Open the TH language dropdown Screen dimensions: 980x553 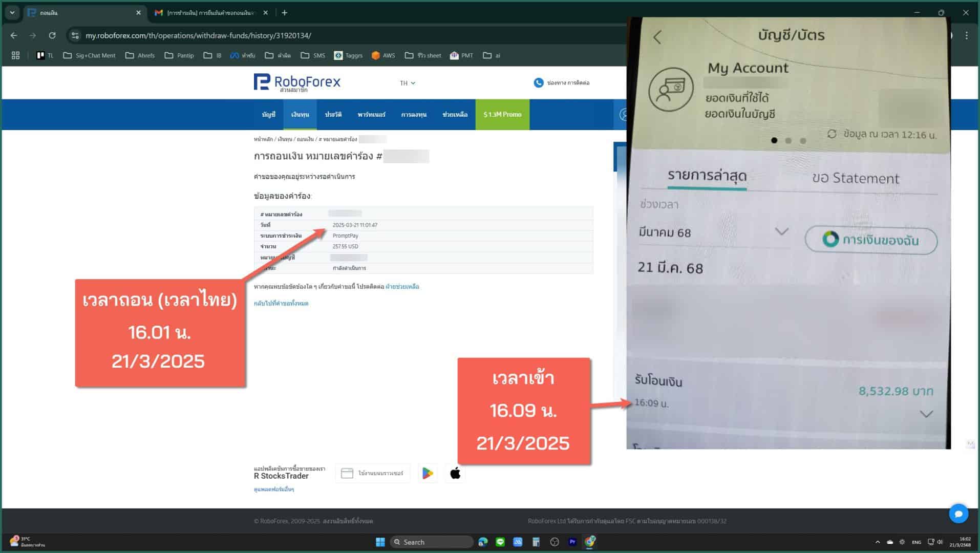pyautogui.click(x=408, y=83)
